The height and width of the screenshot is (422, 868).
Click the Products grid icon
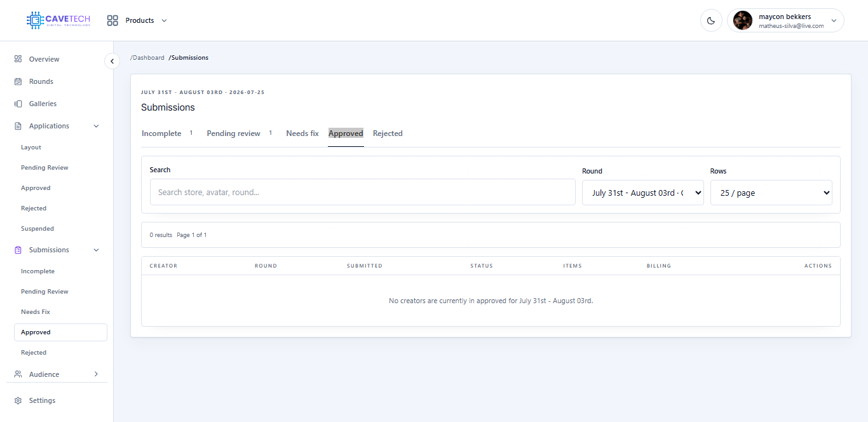pyautogui.click(x=112, y=20)
